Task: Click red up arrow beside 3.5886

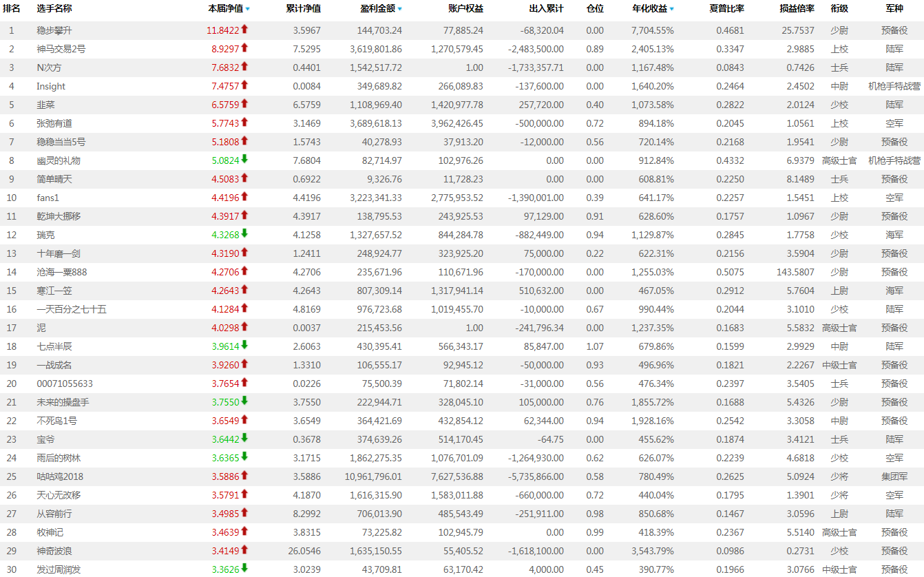Action: 244,476
